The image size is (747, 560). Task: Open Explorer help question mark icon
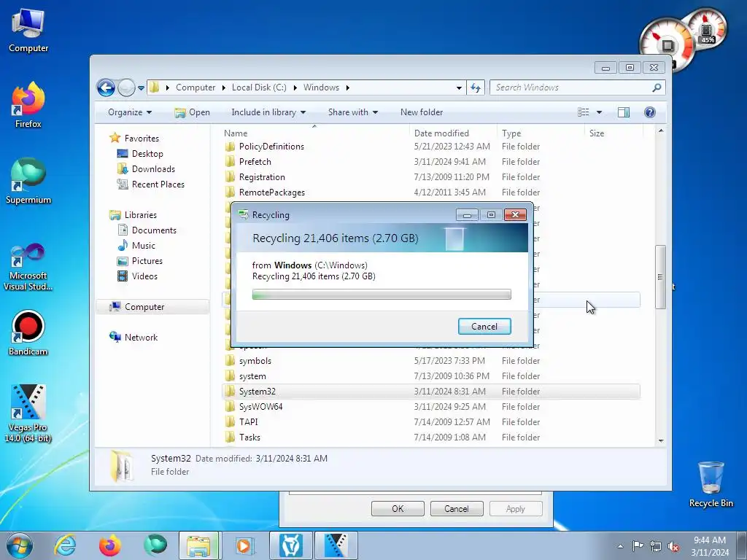pos(650,112)
